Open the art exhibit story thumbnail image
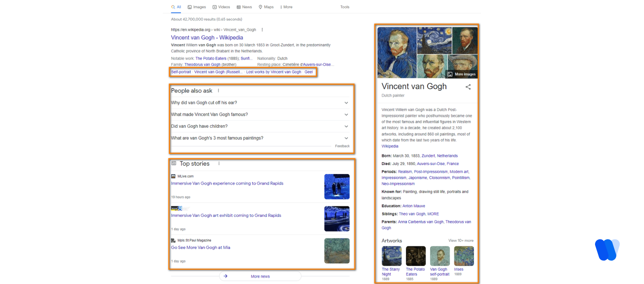 (x=337, y=219)
